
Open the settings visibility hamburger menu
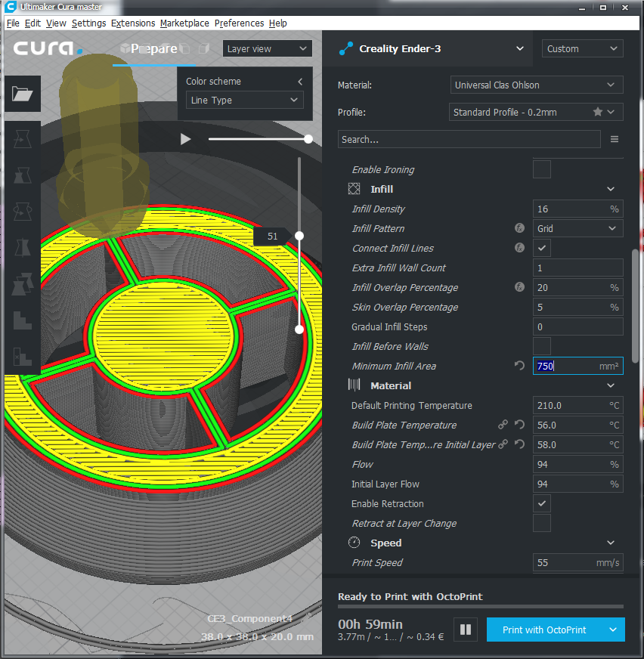615,139
